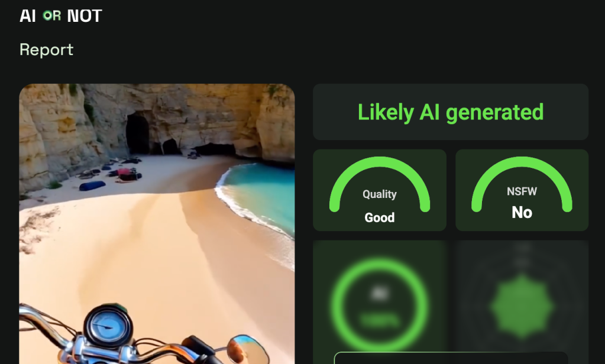This screenshot has width=605, height=364.
Task: Click the Quality card background
Action: (x=380, y=190)
